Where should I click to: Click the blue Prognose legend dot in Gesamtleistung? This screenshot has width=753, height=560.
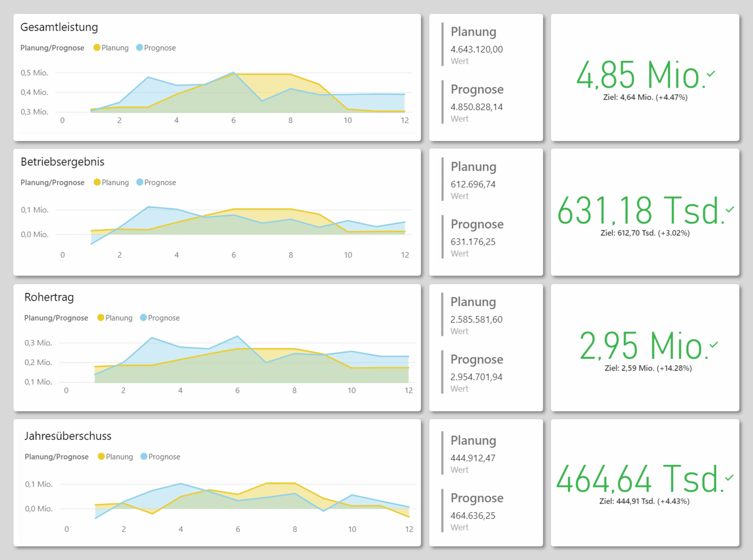pyautogui.click(x=139, y=47)
